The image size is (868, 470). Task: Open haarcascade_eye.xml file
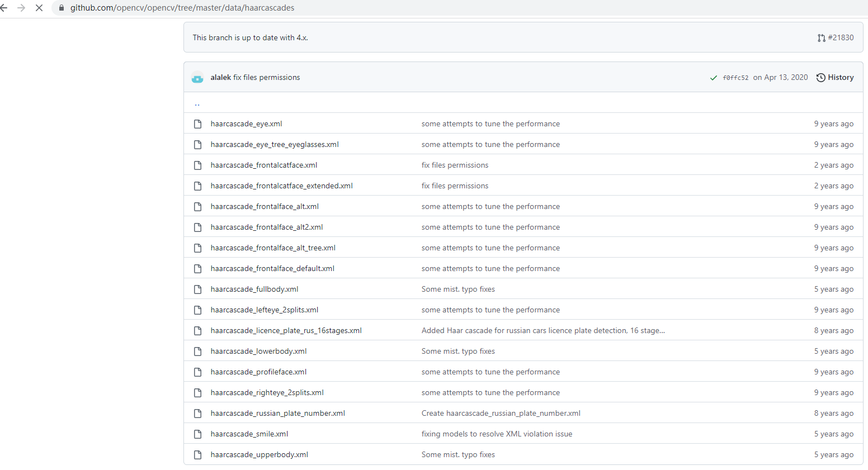246,124
